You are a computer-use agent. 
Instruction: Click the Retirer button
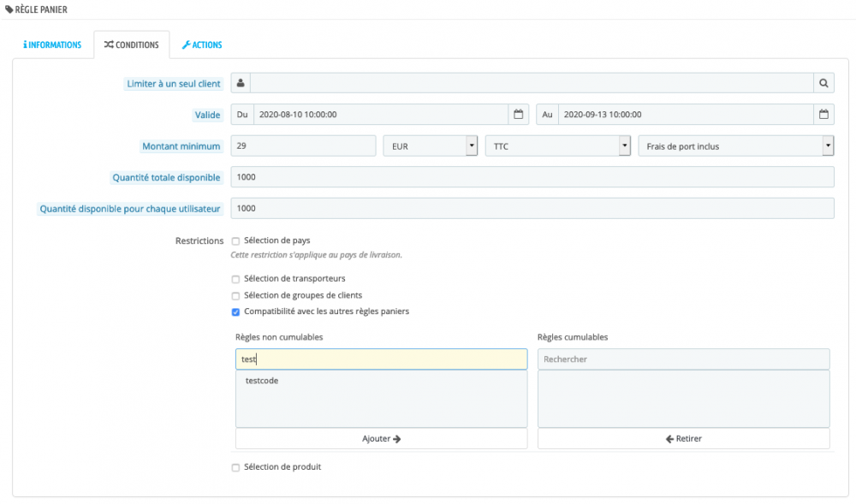click(x=683, y=439)
